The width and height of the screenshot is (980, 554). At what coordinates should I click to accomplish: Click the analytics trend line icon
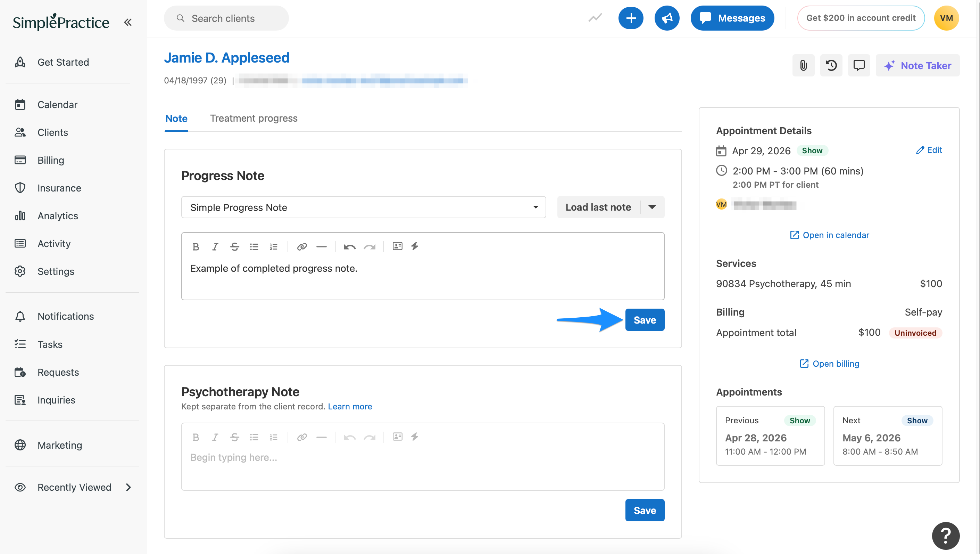595,18
